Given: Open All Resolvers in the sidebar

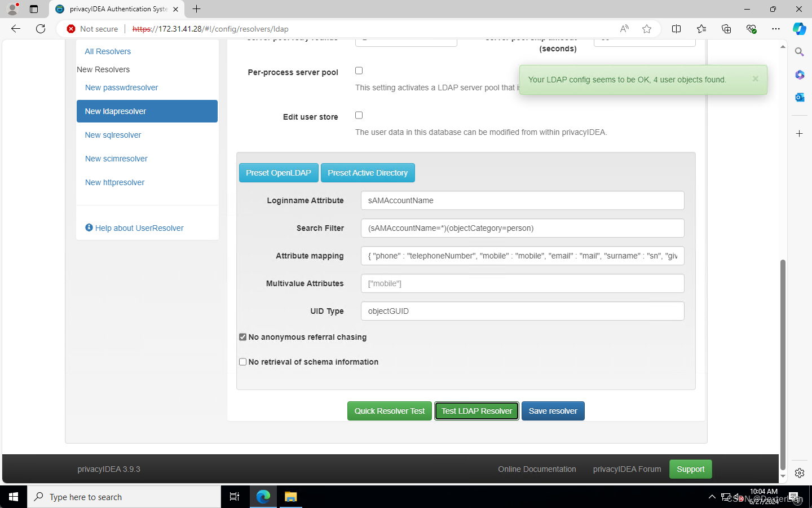Looking at the screenshot, I should 108,51.
